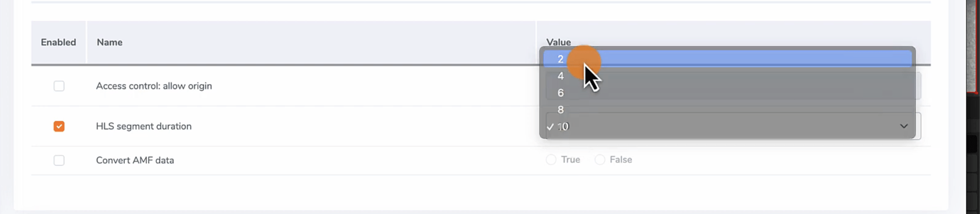Click the Name column header

(x=109, y=42)
